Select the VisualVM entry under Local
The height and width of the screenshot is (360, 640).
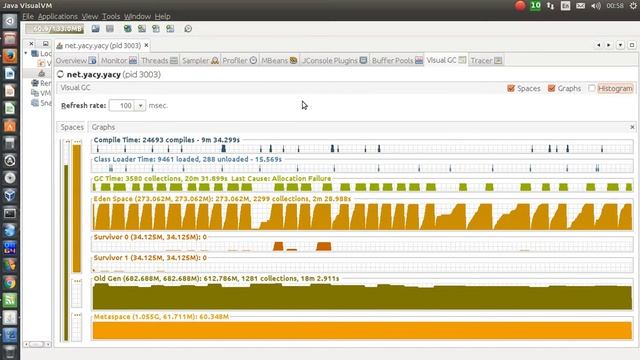point(44,63)
